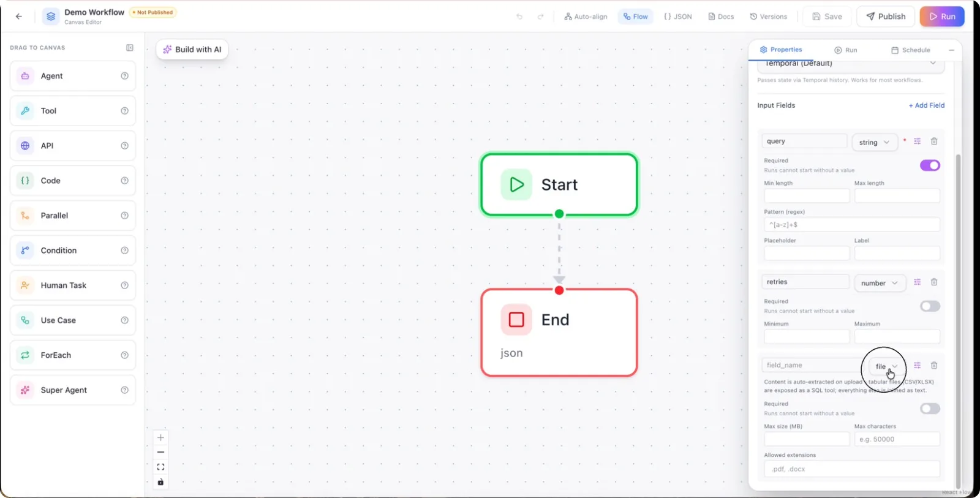
Task: Click the Pattern (regex) input
Action: (852, 225)
